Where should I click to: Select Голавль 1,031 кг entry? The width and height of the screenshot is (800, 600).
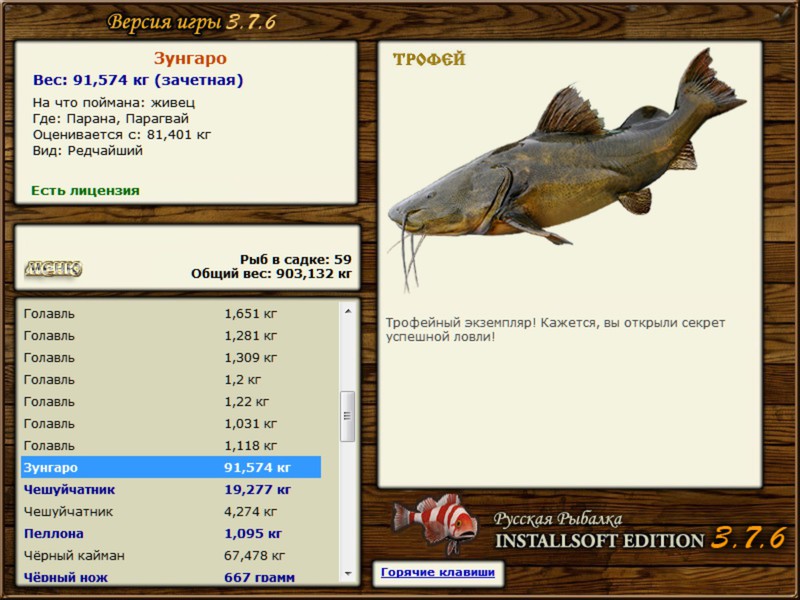pos(171,423)
